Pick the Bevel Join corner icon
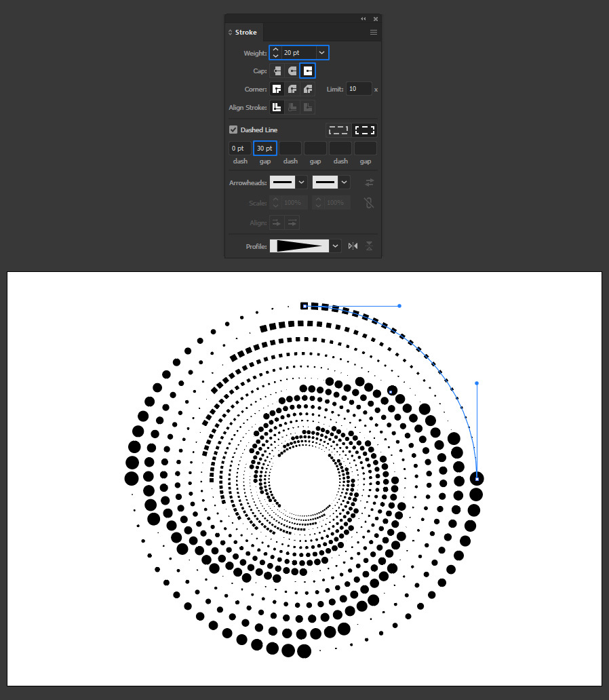 [x=308, y=89]
